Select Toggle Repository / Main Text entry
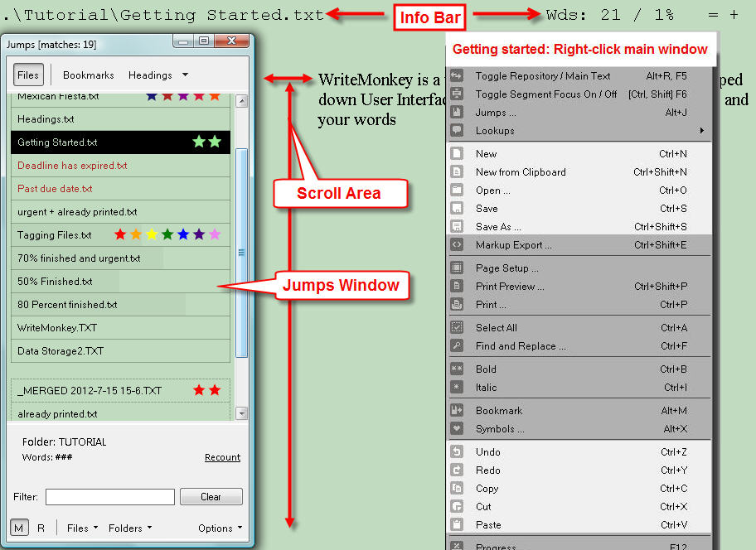756x550 pixels. coord(579,75)
